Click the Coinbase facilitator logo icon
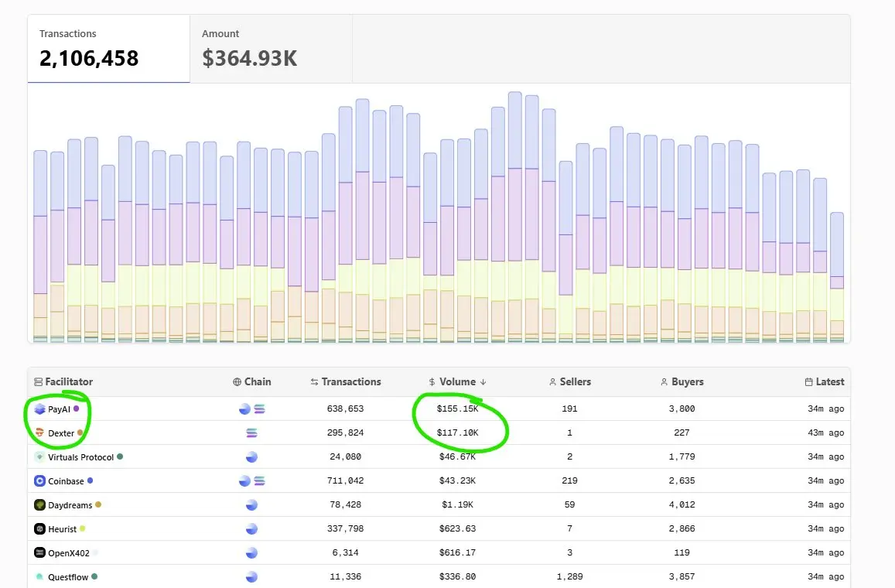The width and height of the screenshot is (895, 588). coord(39,481)
